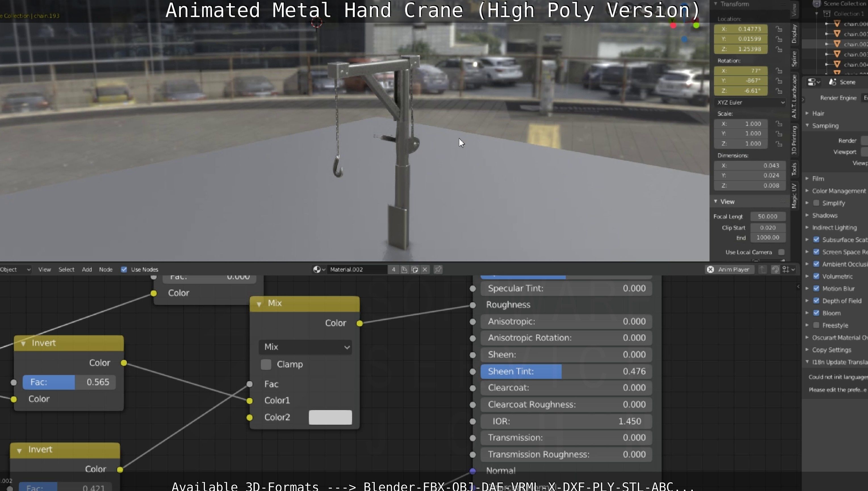Open the properties editor type selector icon
Screen dimensions: 868x491
coord(814,82)
